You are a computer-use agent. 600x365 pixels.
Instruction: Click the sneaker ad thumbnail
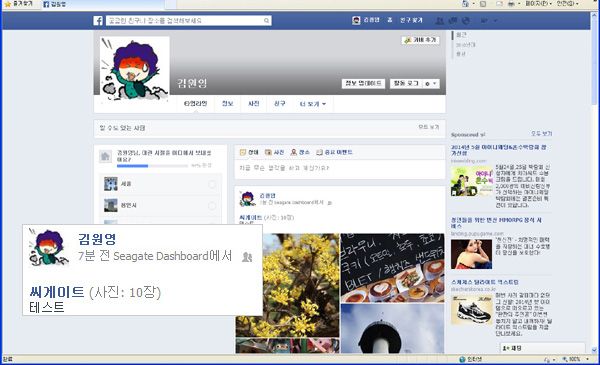(471, 310)
